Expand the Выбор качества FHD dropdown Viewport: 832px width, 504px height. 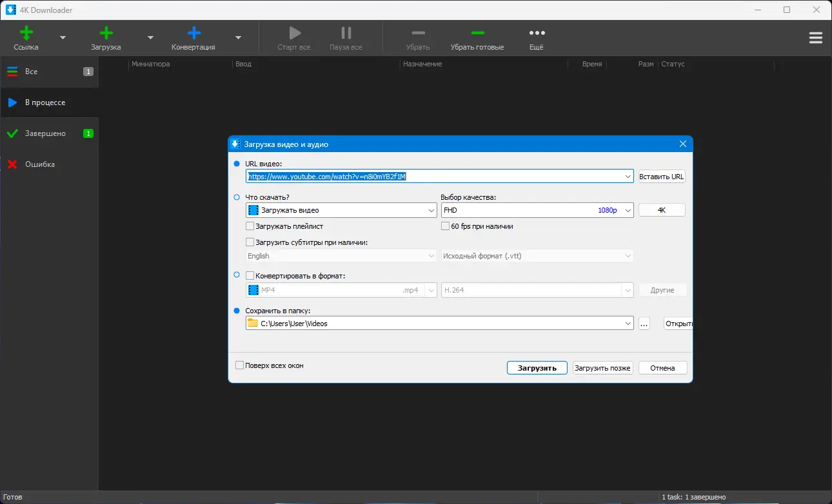point(628,210)
